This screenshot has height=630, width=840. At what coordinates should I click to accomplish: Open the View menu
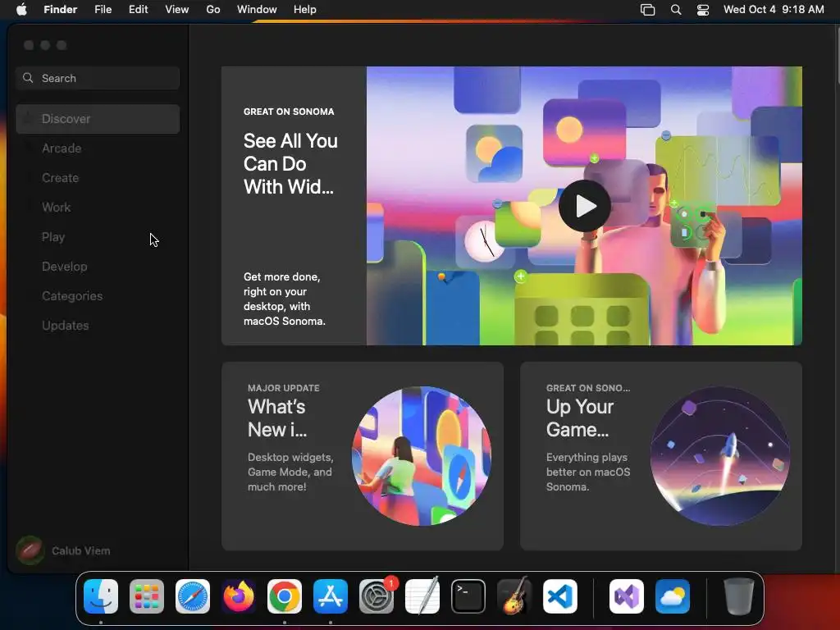pos(177,10)
